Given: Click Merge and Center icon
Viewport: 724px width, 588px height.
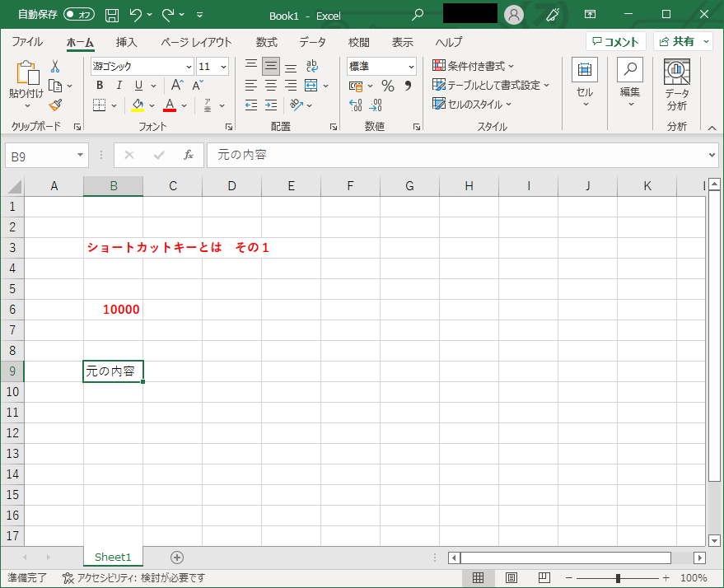Looking at the screenshot, I should 311,86.
